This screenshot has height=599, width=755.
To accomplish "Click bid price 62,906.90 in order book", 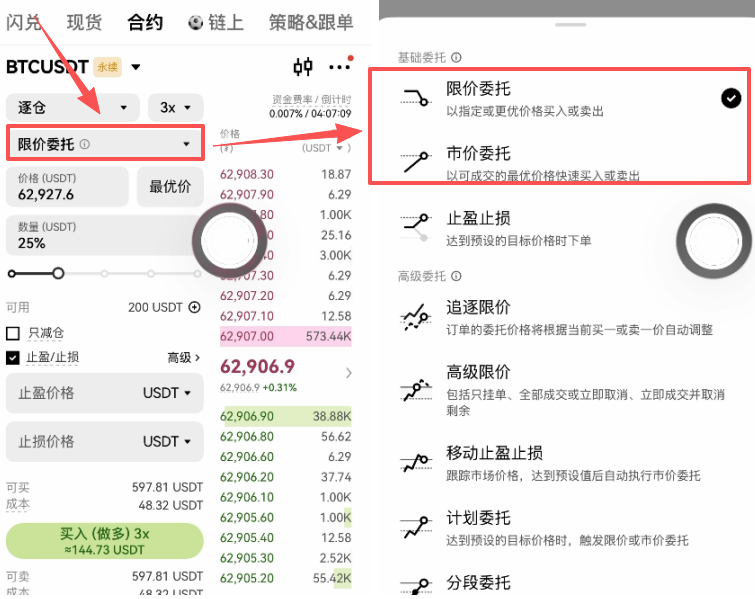I will click(247, 417).
